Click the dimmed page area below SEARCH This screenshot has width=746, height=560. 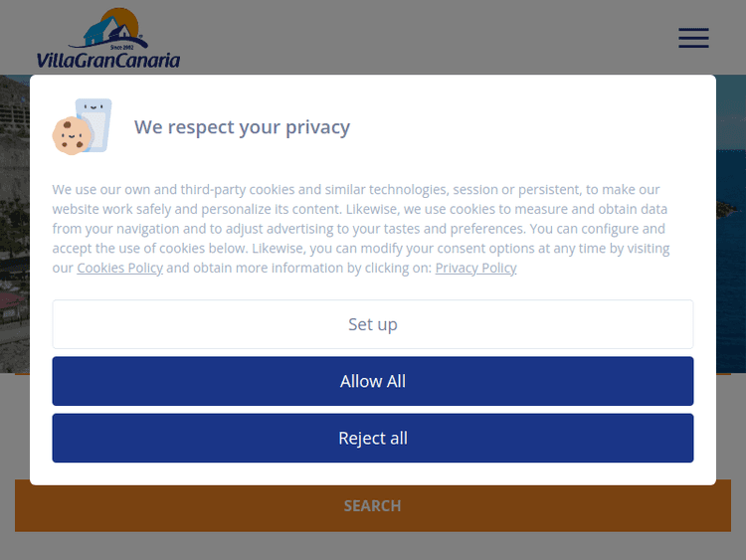(x=373, y=546)
